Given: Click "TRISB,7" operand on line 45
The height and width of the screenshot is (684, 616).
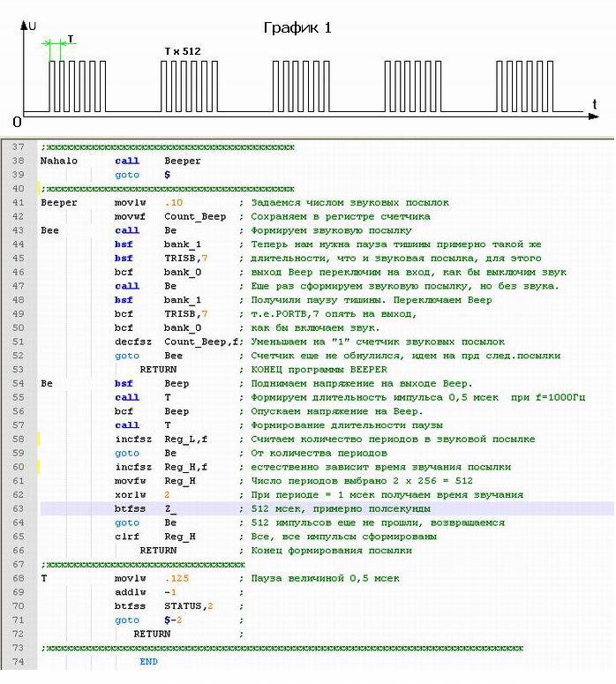Looking at the screenshot, I should click(x=186, y=259).
